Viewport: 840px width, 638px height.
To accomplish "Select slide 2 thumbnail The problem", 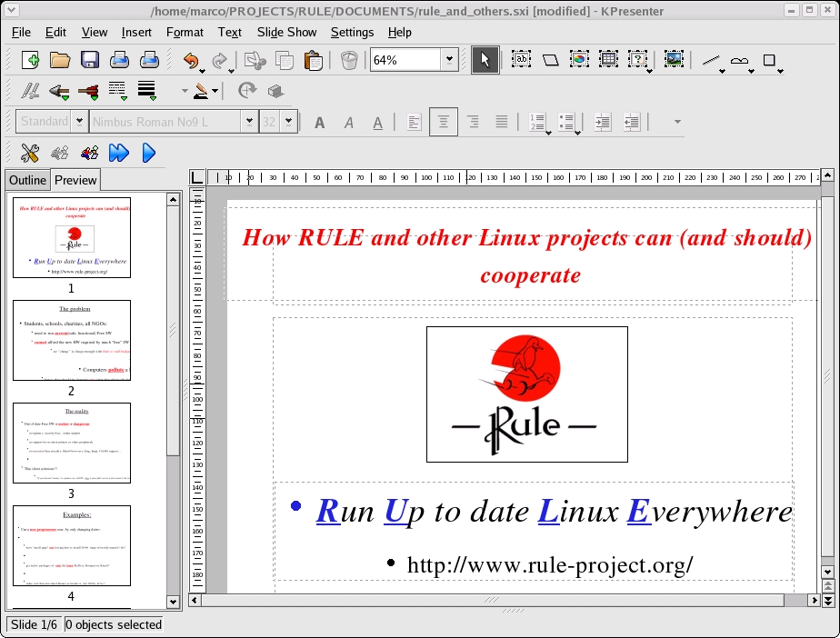I will click(x=72, y=340).
